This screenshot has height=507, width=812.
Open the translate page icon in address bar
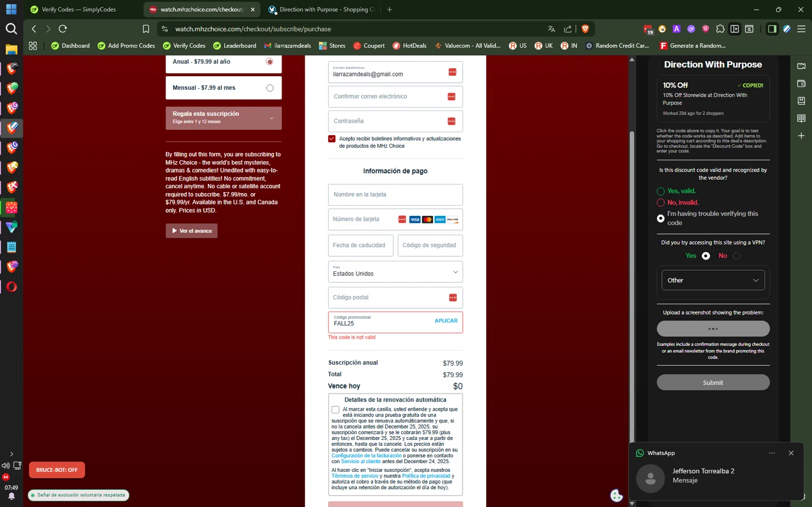tap(551, 29)
